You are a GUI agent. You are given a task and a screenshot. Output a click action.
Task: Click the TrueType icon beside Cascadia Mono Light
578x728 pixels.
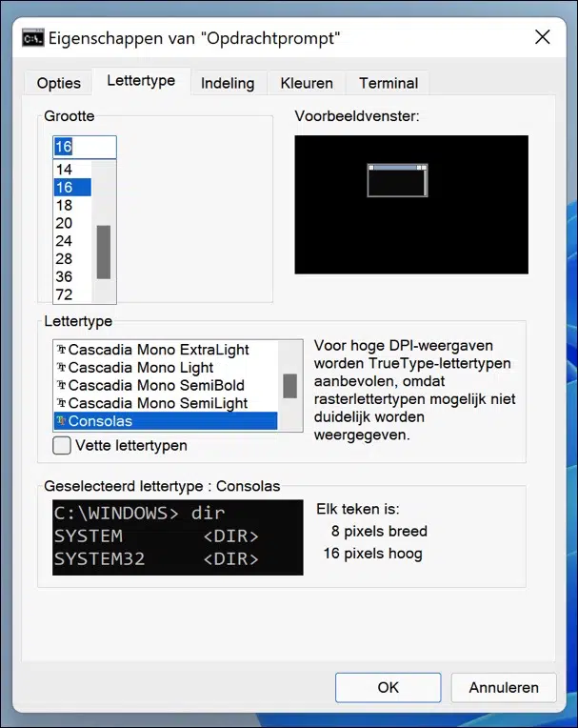coord(61,367)
